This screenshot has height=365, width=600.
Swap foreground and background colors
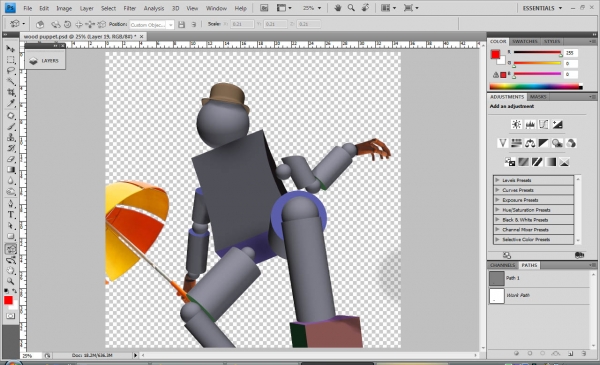coord(14,292)
